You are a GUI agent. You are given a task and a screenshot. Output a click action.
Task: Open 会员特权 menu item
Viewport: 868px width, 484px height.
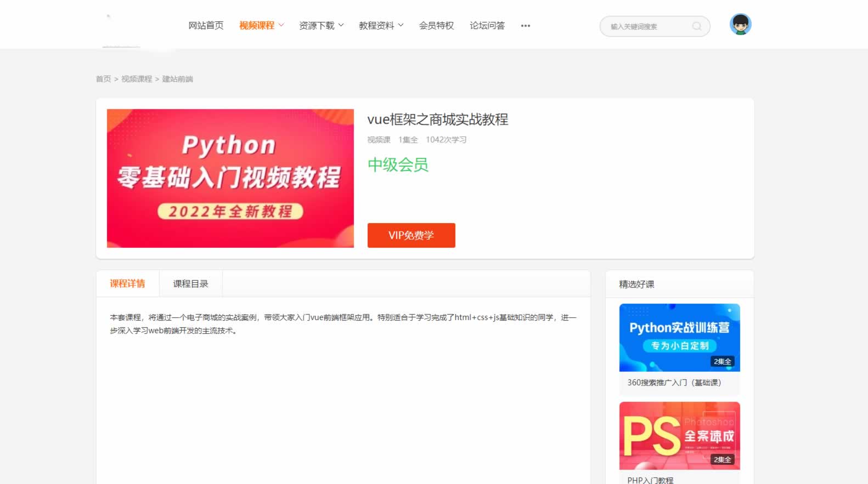(x=436, y=26)
